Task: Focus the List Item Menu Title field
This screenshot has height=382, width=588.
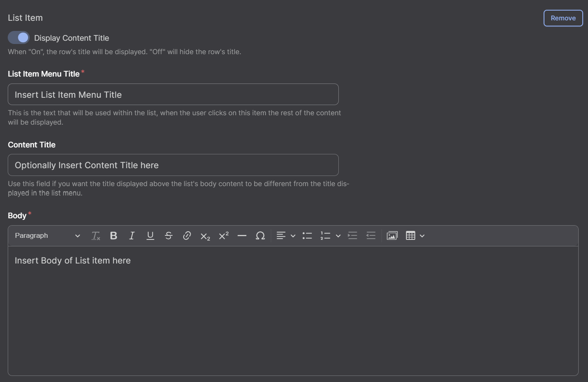Action: (173, 94)
